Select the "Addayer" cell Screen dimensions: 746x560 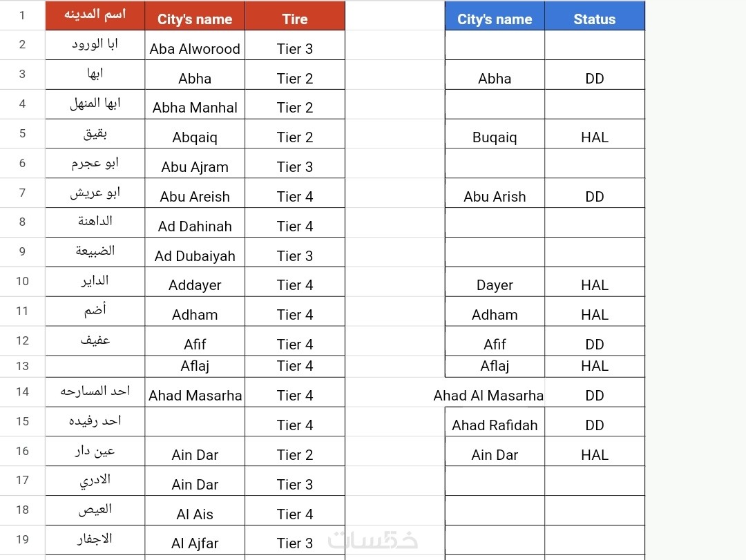pos(195,284)
